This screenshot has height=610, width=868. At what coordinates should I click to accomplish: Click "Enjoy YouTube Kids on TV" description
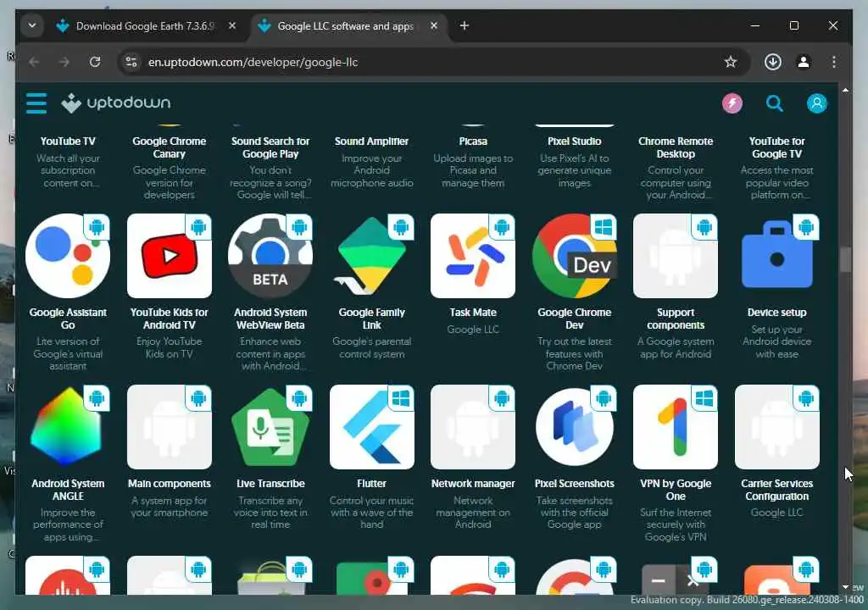tap(170, 348)
